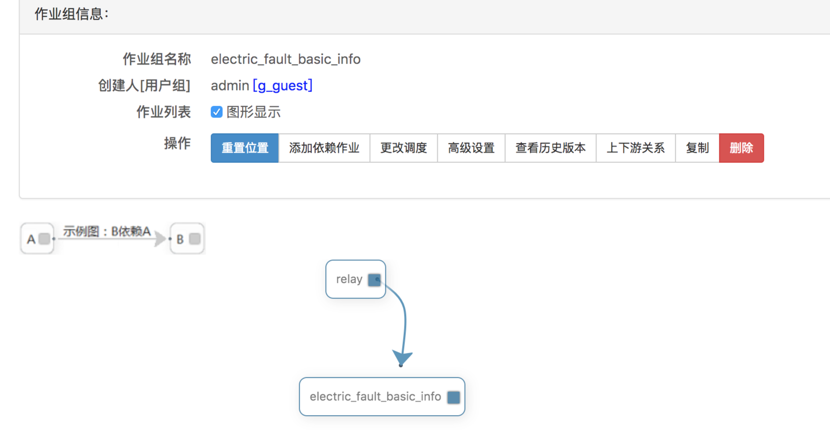This screenshot has width=830, height=438.
Task: Open 添加依赖作业 to add a dependency
Action: (324, 148)
